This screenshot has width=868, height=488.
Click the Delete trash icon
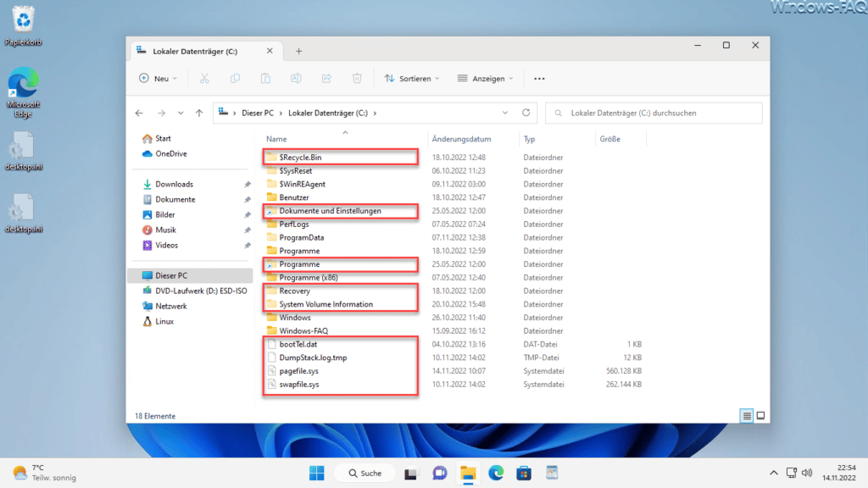tap(357, 79)
